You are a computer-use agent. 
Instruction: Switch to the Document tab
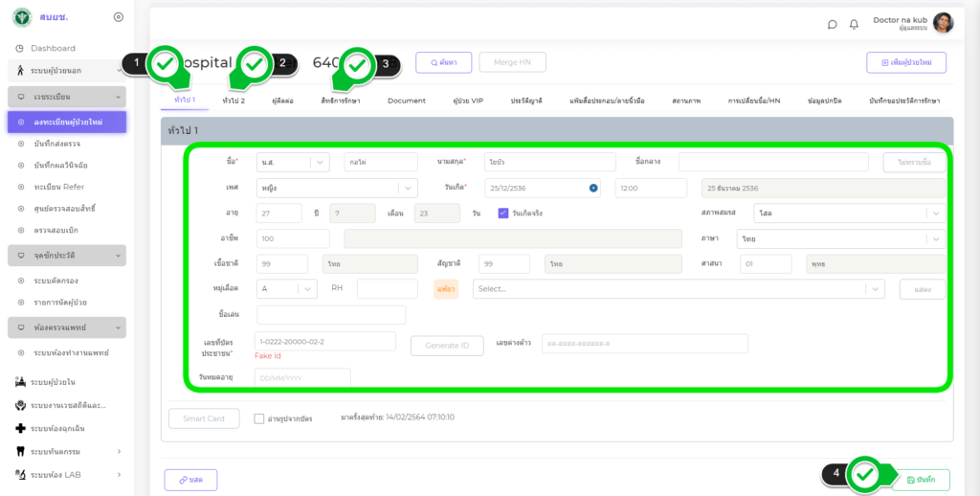[x=406, y=101]
